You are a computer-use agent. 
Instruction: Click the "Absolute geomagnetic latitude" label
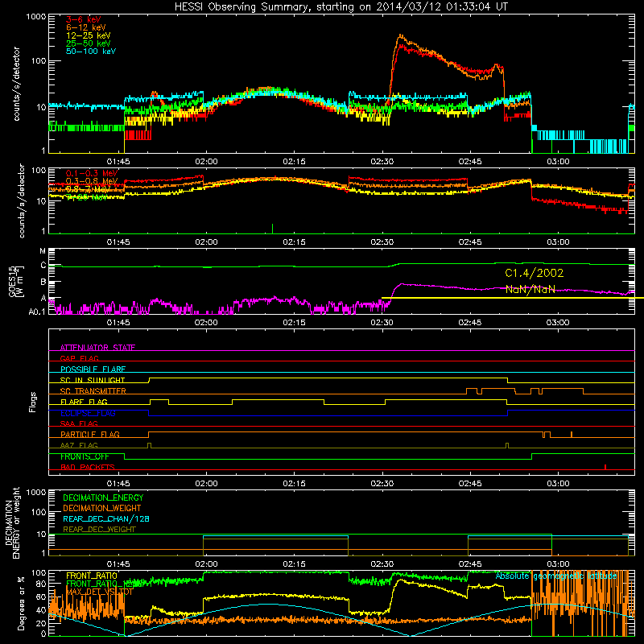point(555,576)
